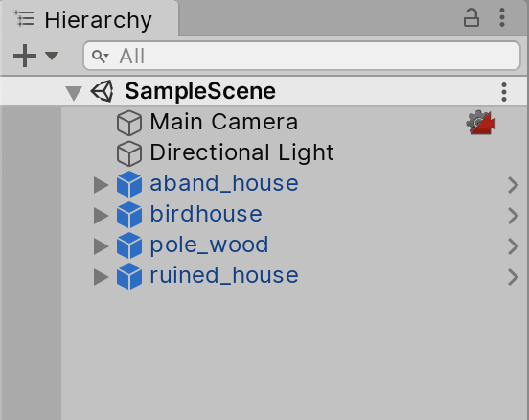The image size is (529, 420).
Task: Switch to the Hierarchy tab
Action: (x=89, y=19)
